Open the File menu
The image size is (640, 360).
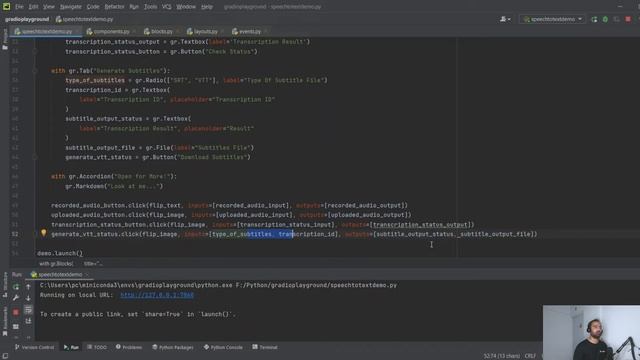coord(19,7)
